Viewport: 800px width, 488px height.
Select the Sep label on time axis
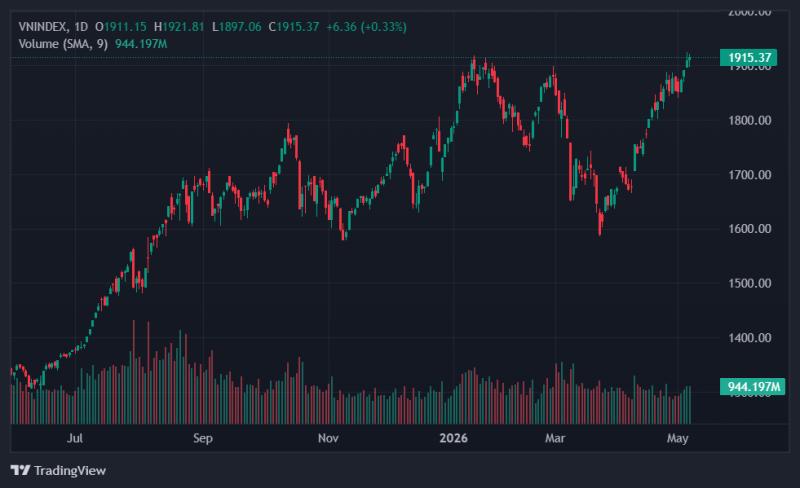tap(203, 438)
